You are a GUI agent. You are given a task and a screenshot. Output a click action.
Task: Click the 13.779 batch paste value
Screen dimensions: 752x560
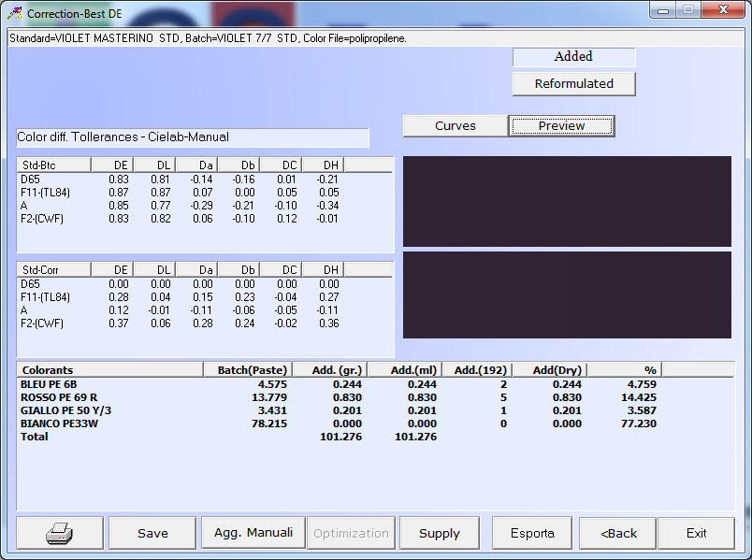point(269,397)
